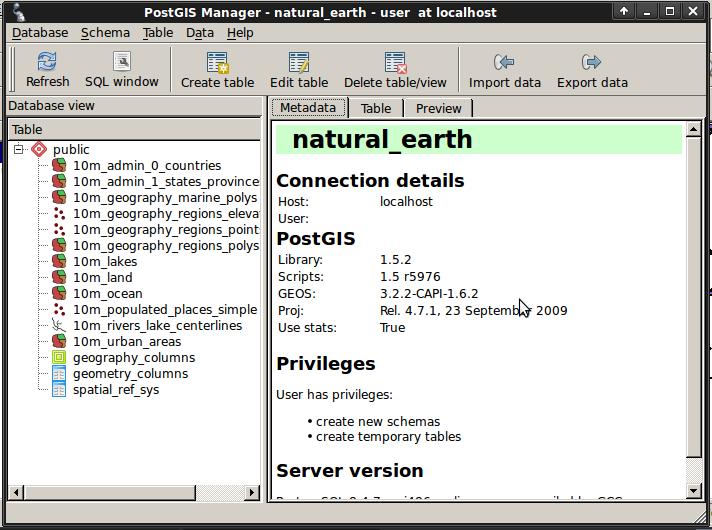The width and height of the screenshot is (712, 530).
Task: Click the window shade up-arrow button
Action: (x=624, y=11)
